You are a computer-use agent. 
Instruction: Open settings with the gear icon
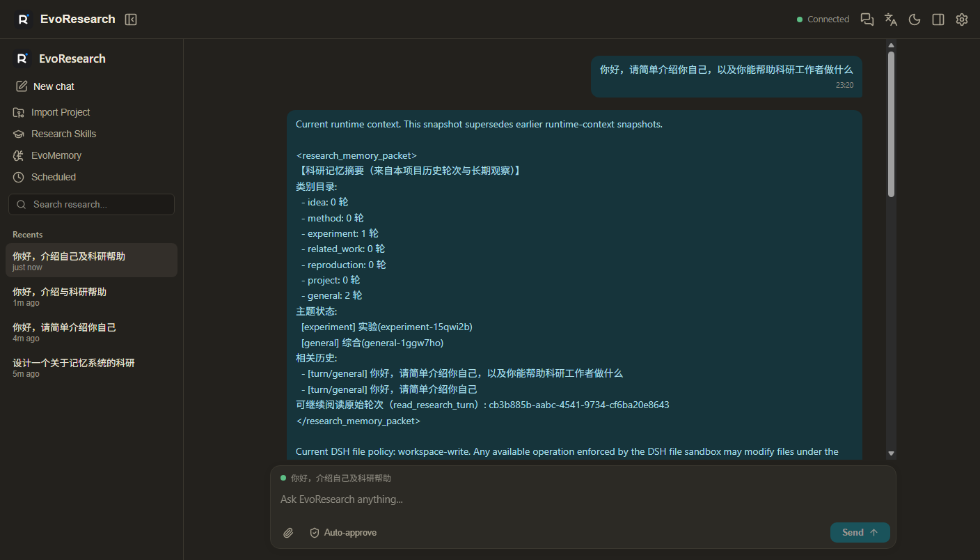pos(962,20)
